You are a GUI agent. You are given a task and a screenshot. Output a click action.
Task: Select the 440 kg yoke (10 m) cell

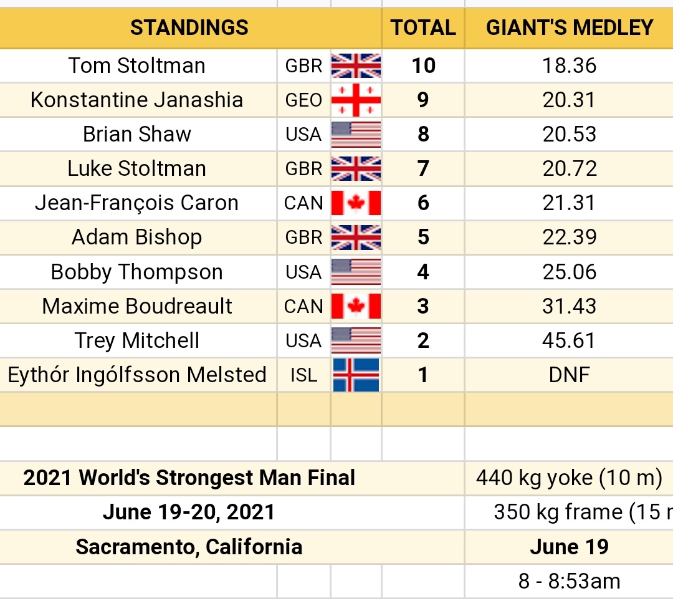pyautogui.click(x=569, y=478)
